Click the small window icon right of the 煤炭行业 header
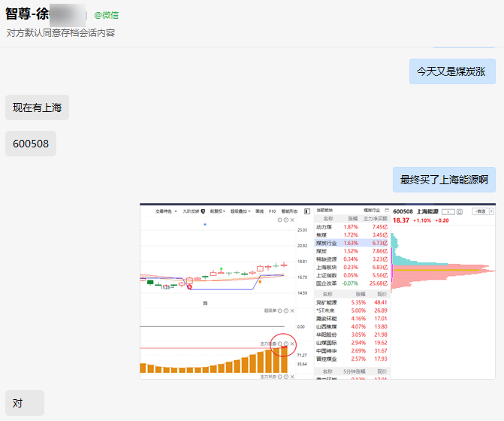Image resolution: width=504 pixels, height=421 pixels. point(387,210)
